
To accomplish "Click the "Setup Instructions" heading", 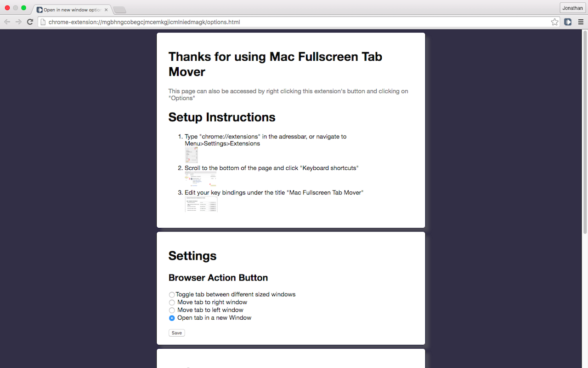I will pos(222,117).
